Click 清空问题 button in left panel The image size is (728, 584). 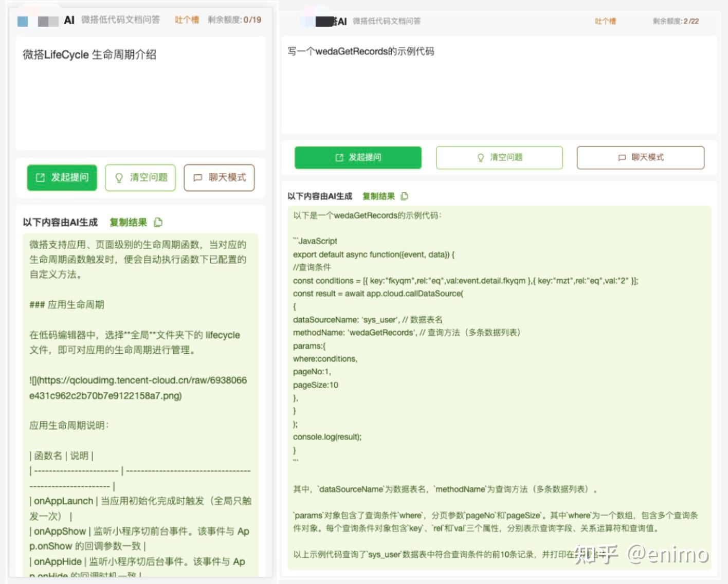pyautogui.click(x=140, y=178)
